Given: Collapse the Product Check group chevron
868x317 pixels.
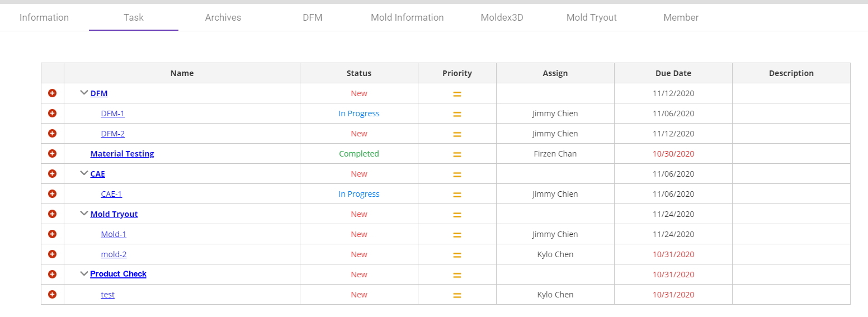Looking at the screenshot, I should pyautogui.click(x=84, y=274).
